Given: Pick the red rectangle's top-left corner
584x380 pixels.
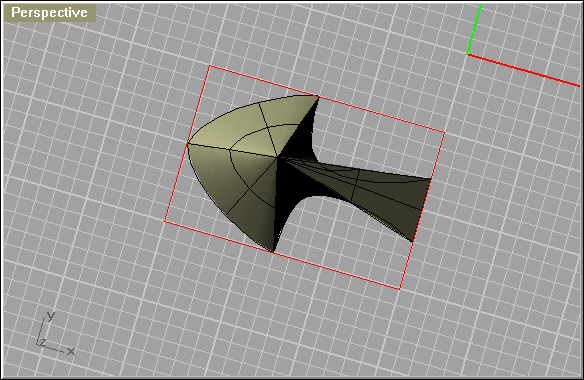Looking at the screenshot, I should (x=210, y=66).
